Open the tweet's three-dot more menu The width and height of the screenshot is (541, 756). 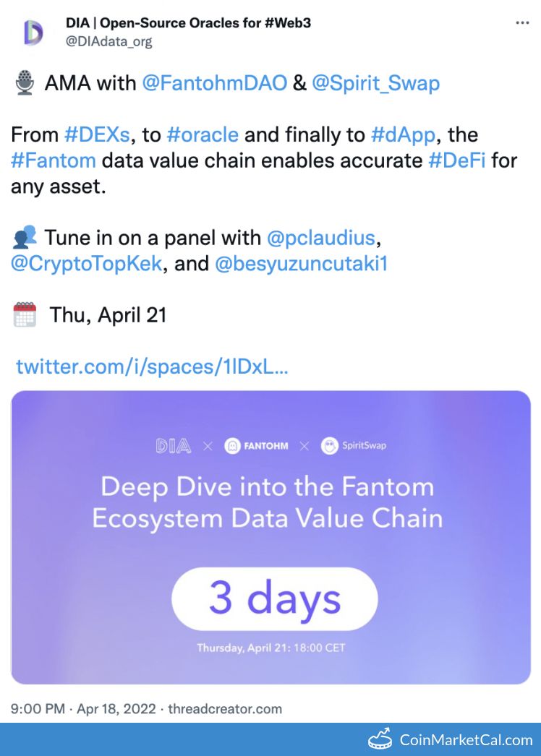pyautogui.click(x=522, y=23)
